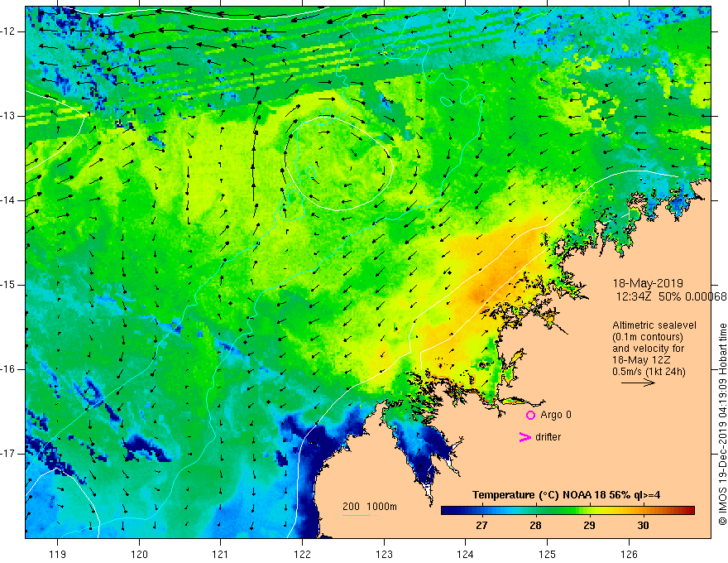Click the '12:34Z 50% 0.00068' text
This screenshot has width=728, height=563.
tap(671, 296)
